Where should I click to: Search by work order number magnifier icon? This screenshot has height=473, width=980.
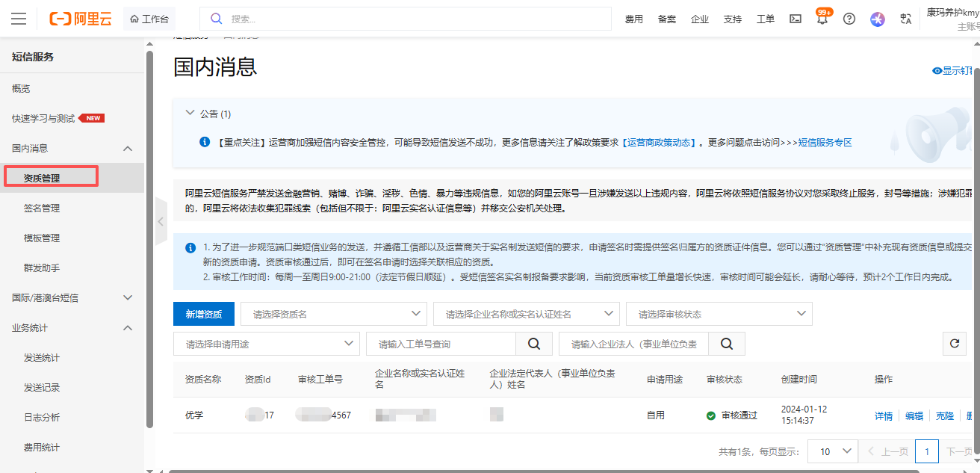[x=533, y=343]
